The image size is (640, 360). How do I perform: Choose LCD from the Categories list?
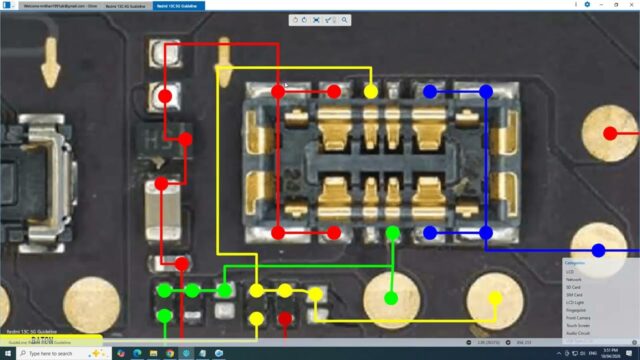tap(570, 271)
